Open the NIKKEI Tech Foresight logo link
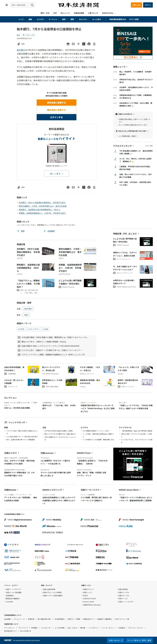This screenshot has height=644, width=157. pyautogui.click(x=131, y=520)
